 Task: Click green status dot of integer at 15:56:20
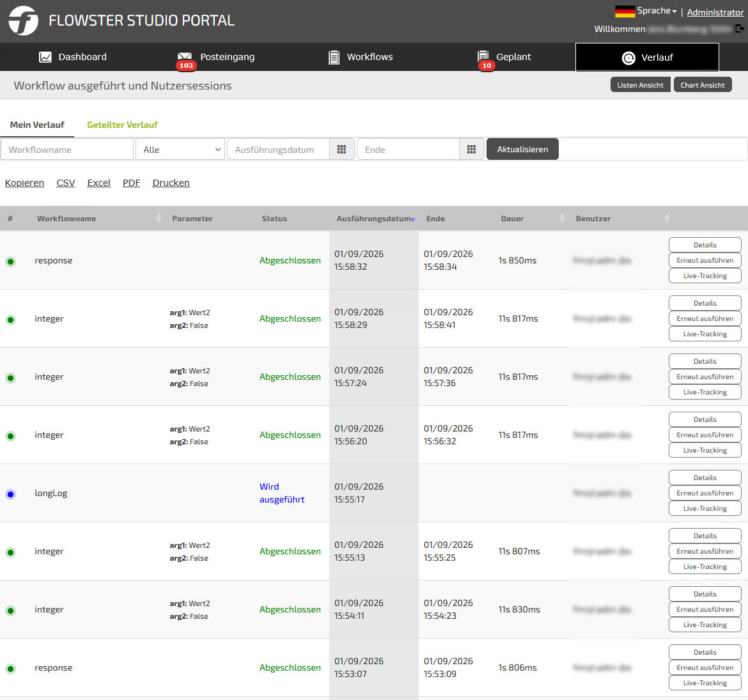(10, 436)
